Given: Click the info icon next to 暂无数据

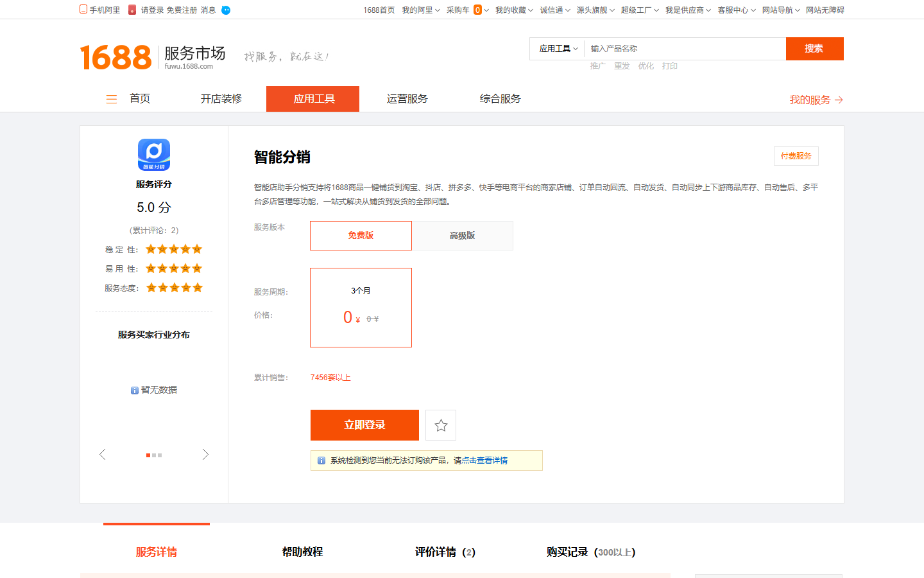Looking at the screenshot, I should 135,390.
